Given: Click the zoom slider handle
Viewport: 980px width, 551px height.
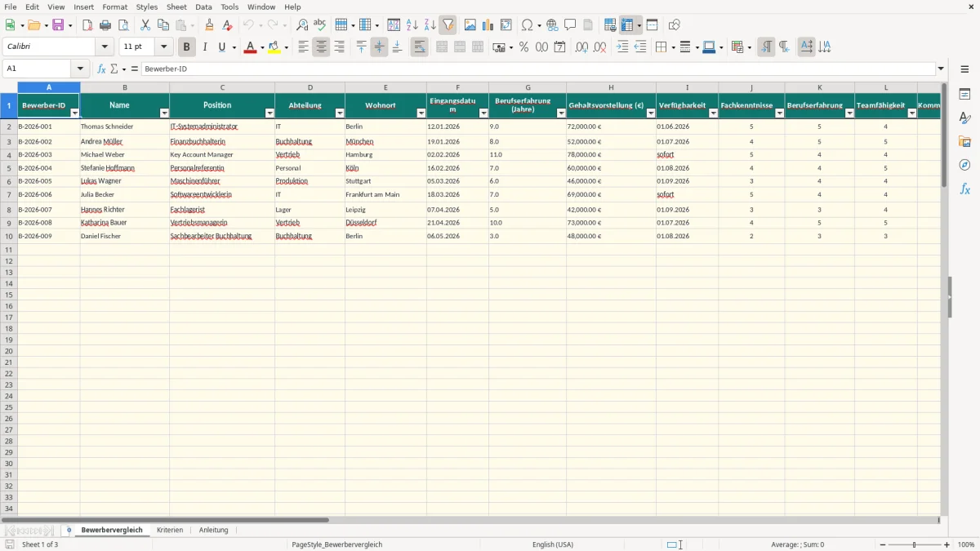Looking at the screenshot, I should (x=915, y=544).
